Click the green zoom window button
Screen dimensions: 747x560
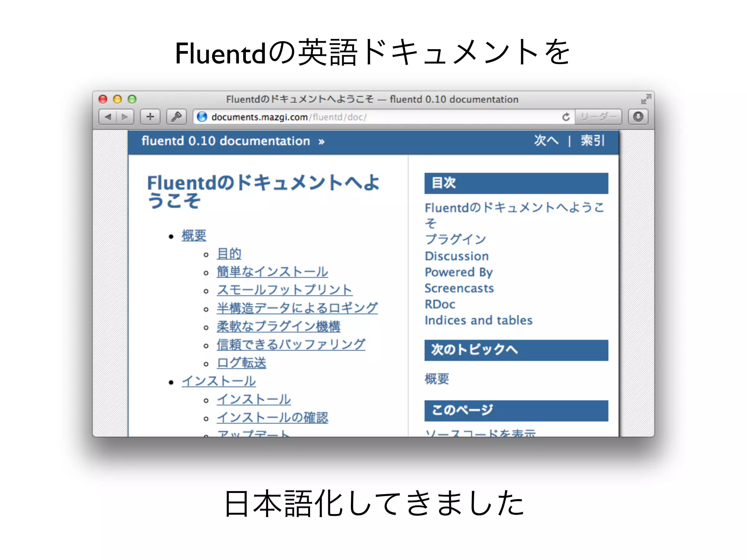pyautogui.click(x=132, y=99)
